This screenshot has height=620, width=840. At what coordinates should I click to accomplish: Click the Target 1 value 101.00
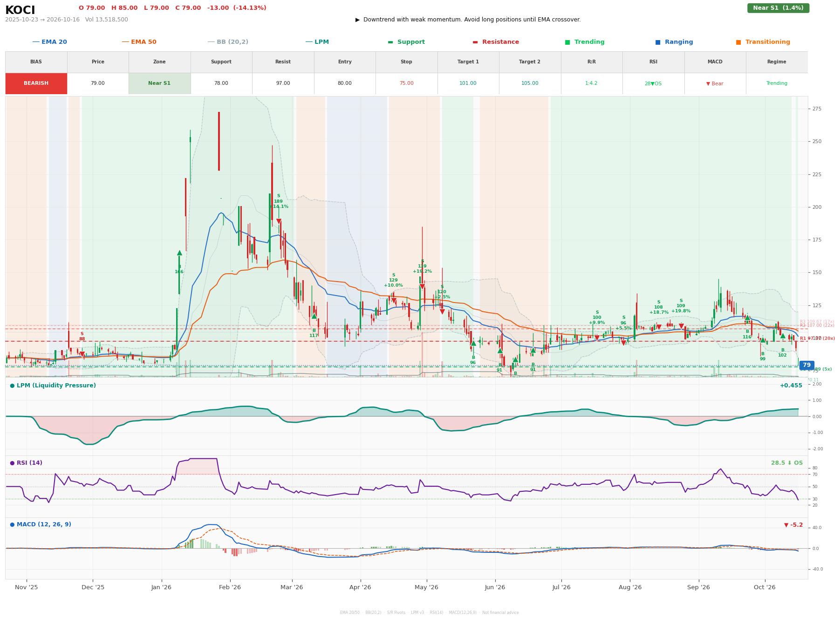(x=468, y=83)
